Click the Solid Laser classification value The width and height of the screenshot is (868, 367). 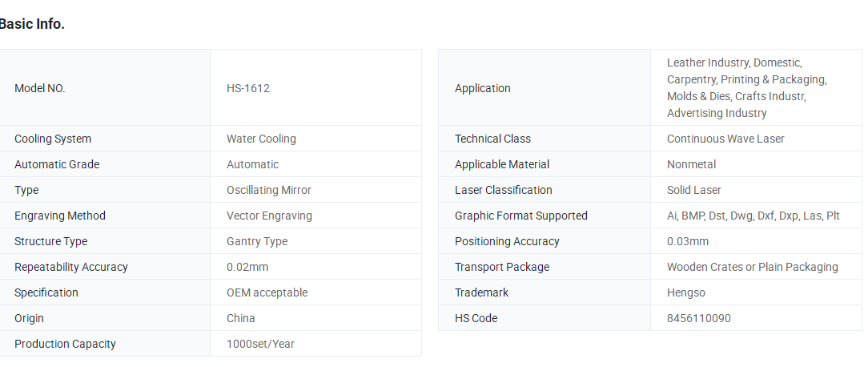click(x=693, y=190)
